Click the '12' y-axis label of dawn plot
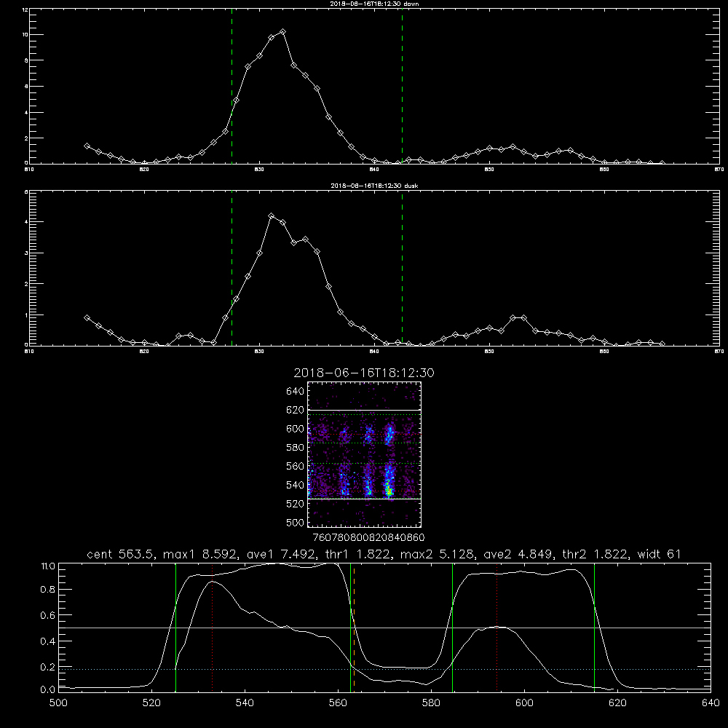 [x=25, y=9]
